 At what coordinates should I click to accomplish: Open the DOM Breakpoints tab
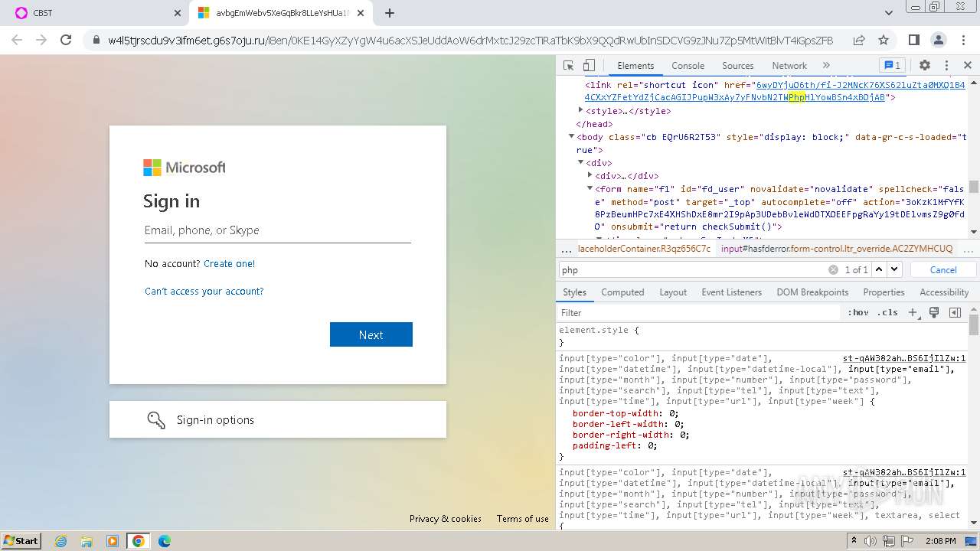812,292
